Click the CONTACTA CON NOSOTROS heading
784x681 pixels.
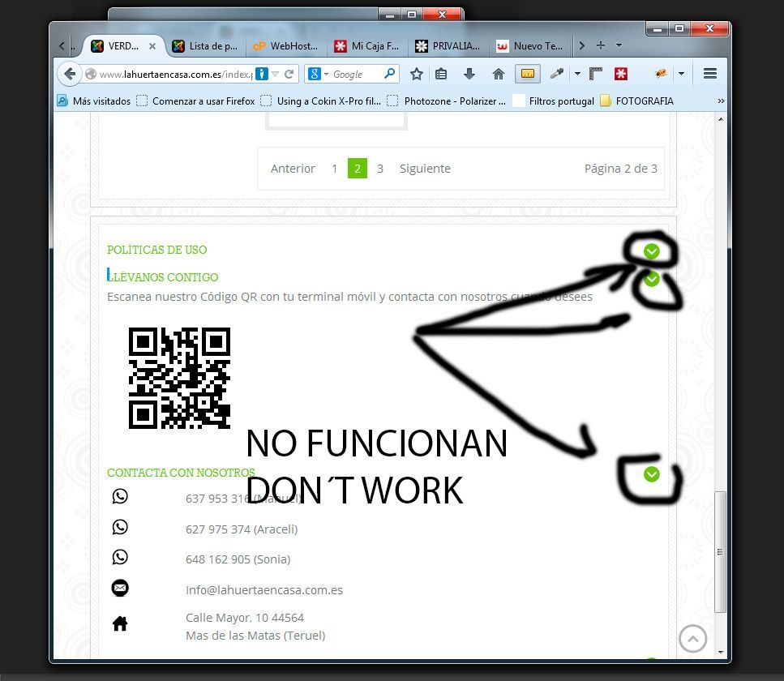click(181, 473)
